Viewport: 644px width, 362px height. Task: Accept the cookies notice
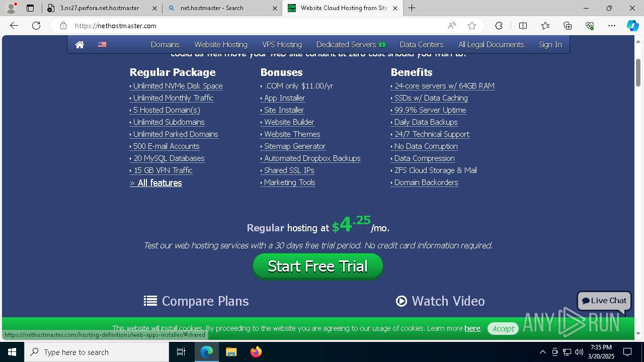coord(503,328)
